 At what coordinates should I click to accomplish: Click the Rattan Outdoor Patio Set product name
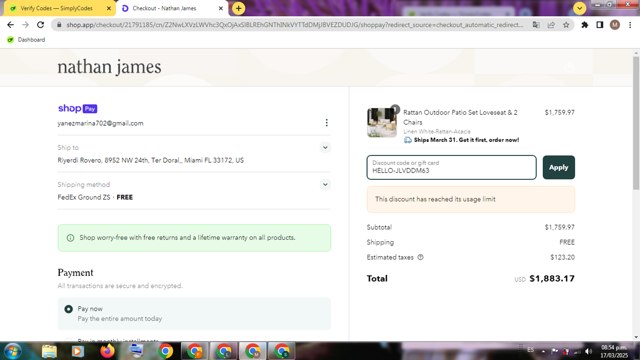tap(460, 117)
